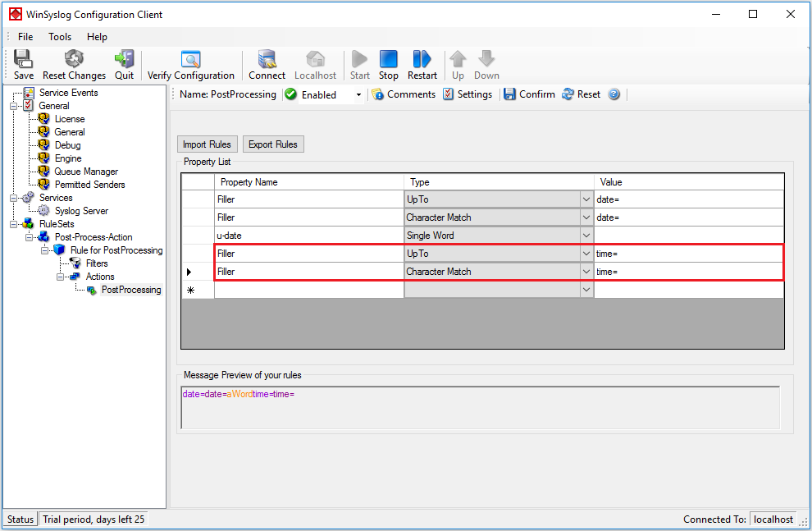Open the Help menu
Image resolution: width=812 pixels, height=531 pixels.
tap(97, 37)
